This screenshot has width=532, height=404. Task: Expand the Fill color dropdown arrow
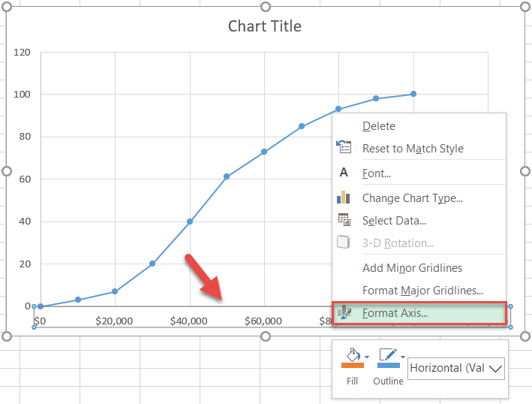coord(367,357)
